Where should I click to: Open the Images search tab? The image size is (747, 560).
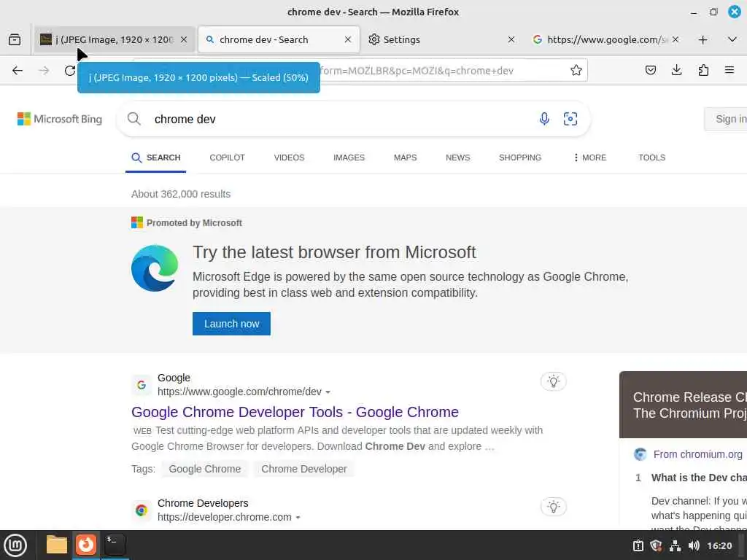pyautogui.click(x=349, y=157)
